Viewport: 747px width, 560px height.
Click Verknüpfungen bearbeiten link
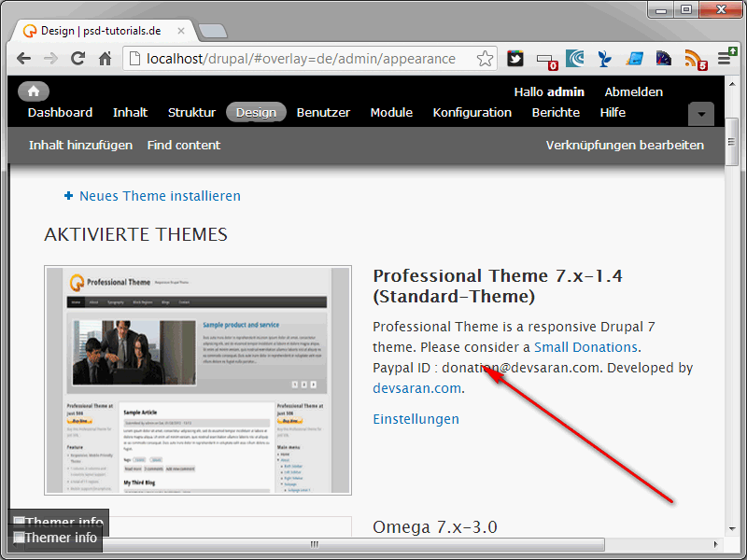(x=625, y=146)
